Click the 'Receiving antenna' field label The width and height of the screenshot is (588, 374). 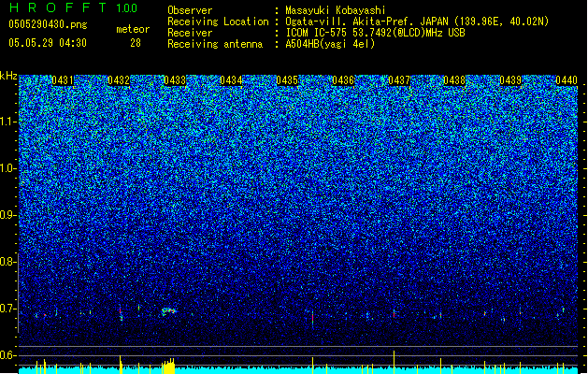tap(215, 44)
